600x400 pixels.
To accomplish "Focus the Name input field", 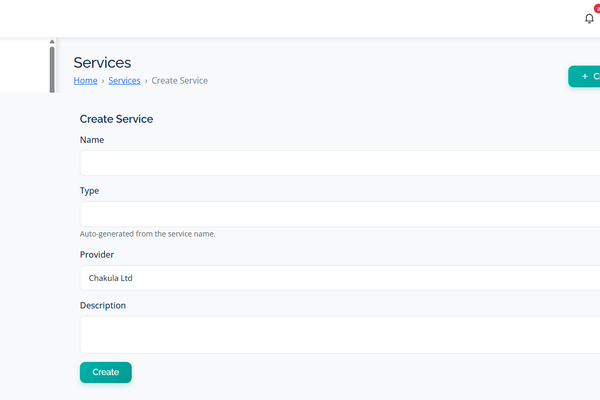I will pos(340,163).
